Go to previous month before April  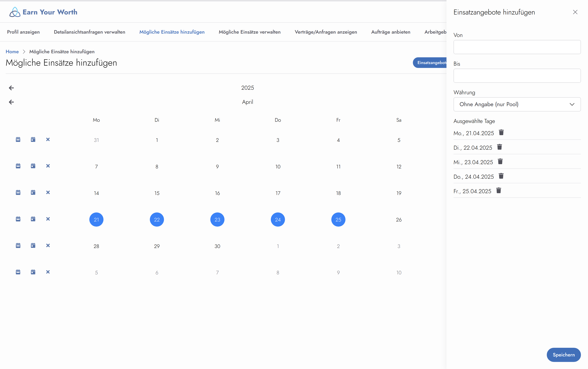(11, 102)
